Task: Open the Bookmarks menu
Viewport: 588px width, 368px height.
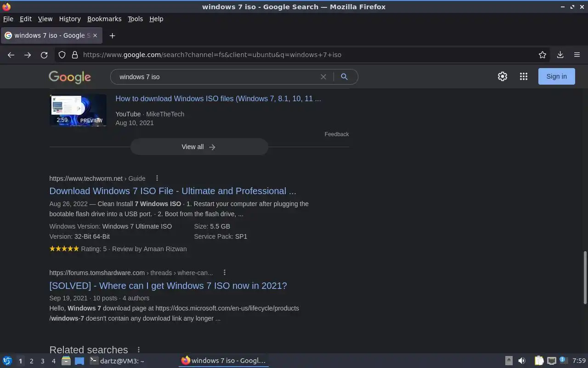Action: pyautogui.click(x=104, y=19)
